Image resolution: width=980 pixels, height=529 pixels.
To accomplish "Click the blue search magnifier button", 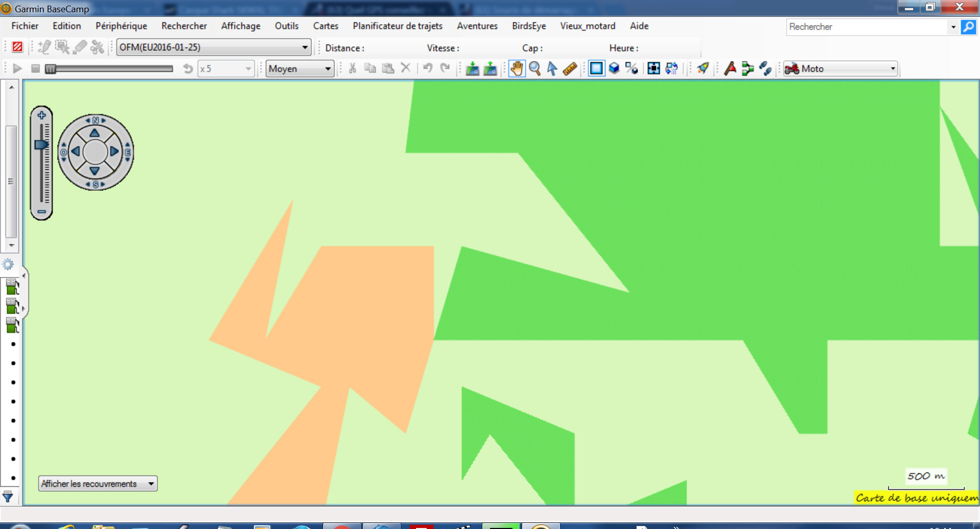I will click(x=968, y=27).
